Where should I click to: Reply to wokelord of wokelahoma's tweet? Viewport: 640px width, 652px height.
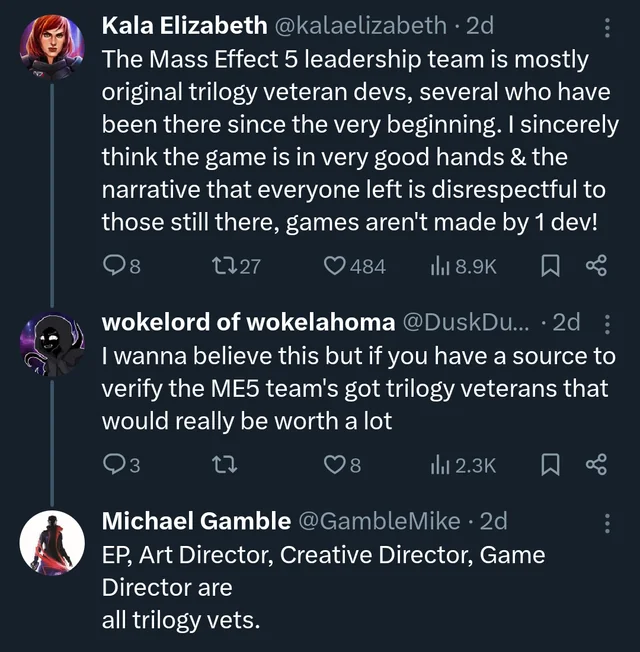pyautogui.click(x=115, y=464)
